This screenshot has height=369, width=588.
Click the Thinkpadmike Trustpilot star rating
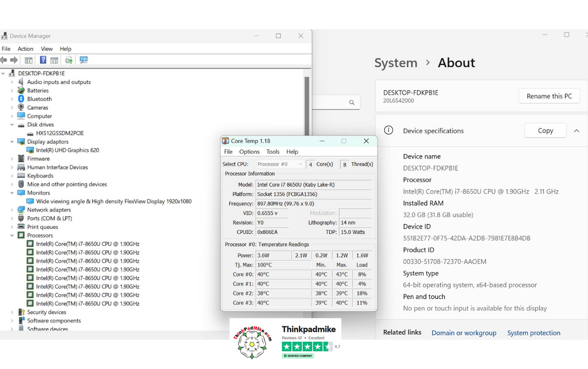pos(306,347)
